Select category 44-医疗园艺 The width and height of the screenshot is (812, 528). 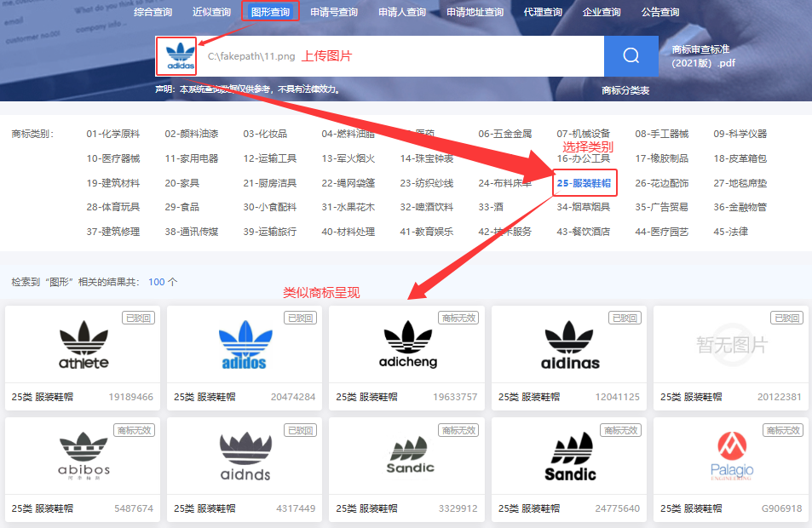662,232
